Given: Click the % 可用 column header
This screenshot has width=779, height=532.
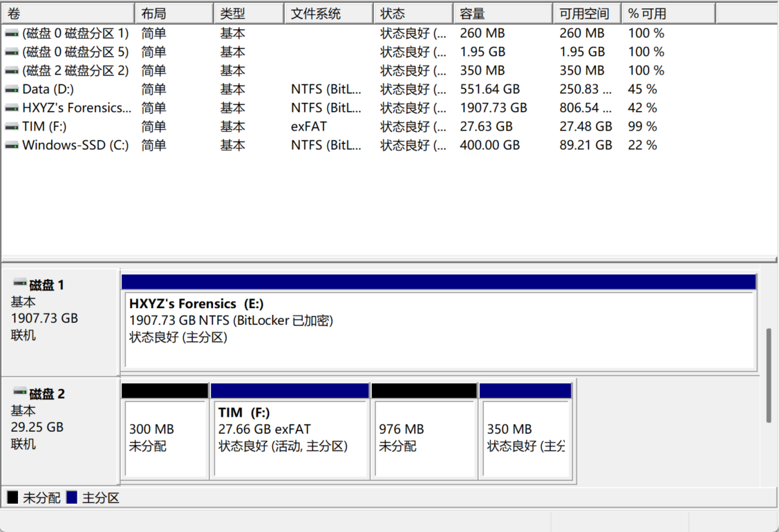Looking at the screenshot, I should pos(668,13).
